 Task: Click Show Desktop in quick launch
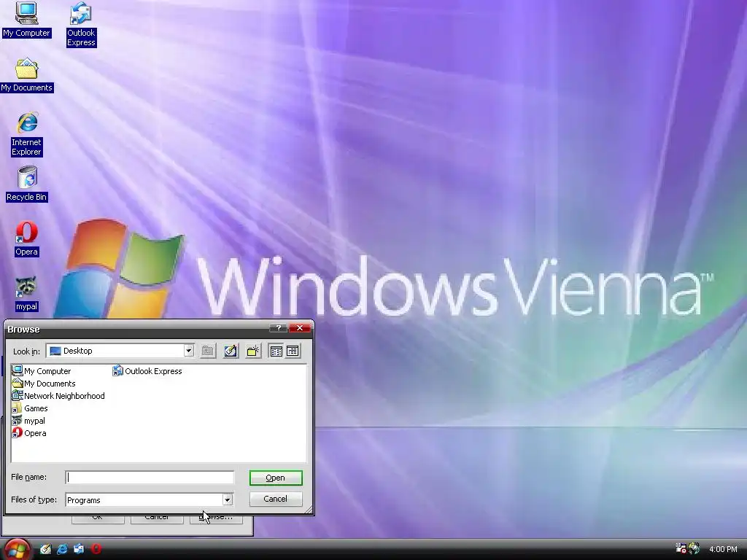pos(45,549)
